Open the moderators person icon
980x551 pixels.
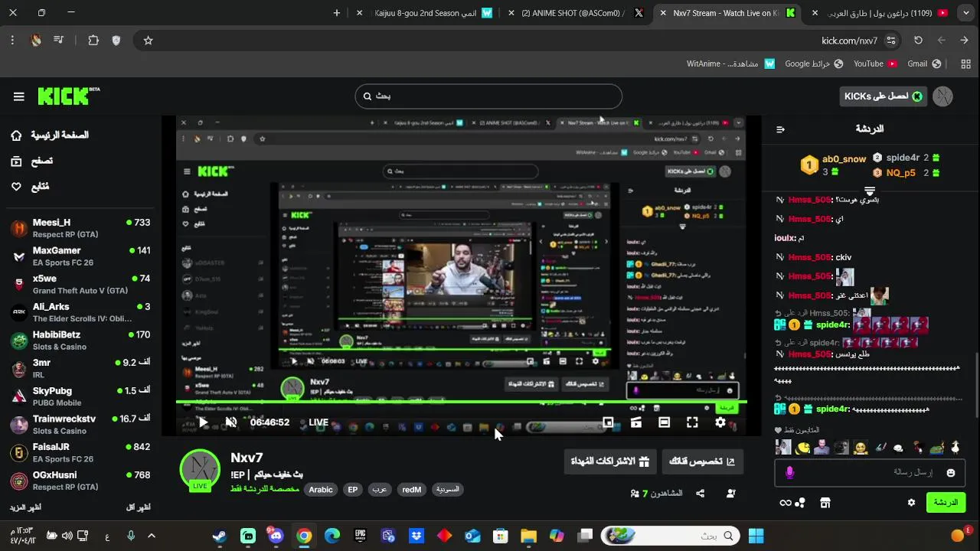(x=731, y=494)
